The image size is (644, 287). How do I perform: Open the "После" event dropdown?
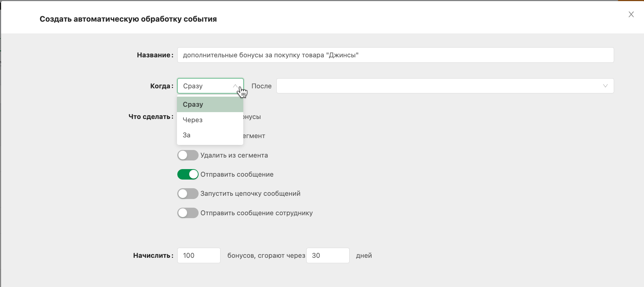(445, 86)
